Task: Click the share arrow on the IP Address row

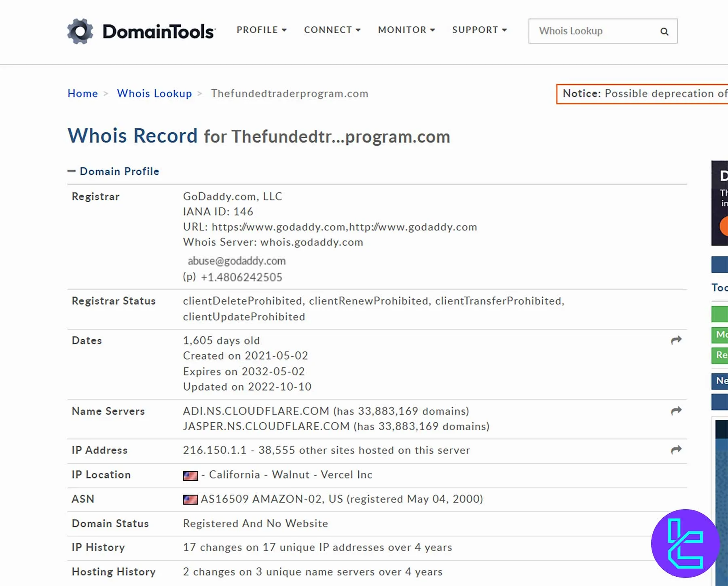Action: (675, 450)
